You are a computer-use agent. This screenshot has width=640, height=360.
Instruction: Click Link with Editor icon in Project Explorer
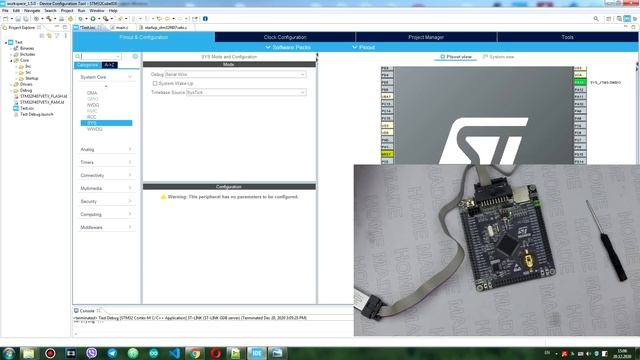pyautogui.click(x=49, y=36)
